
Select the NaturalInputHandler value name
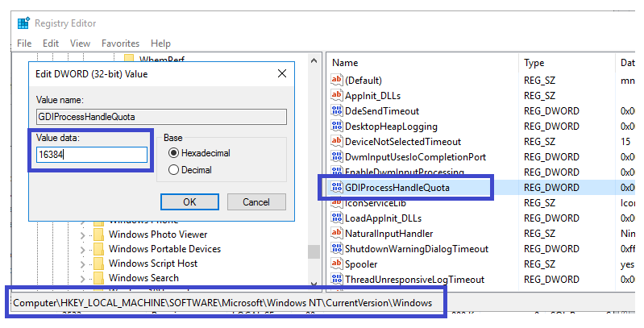coord(388,234)
